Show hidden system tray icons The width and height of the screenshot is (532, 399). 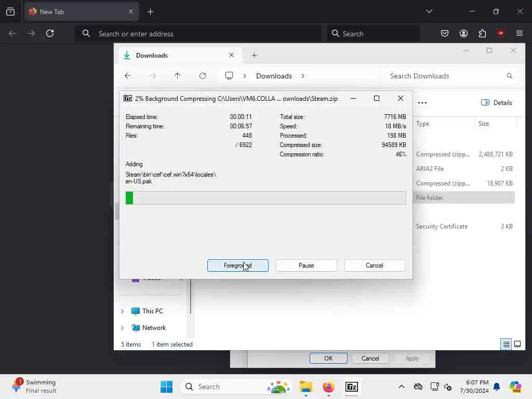point(402,387)
